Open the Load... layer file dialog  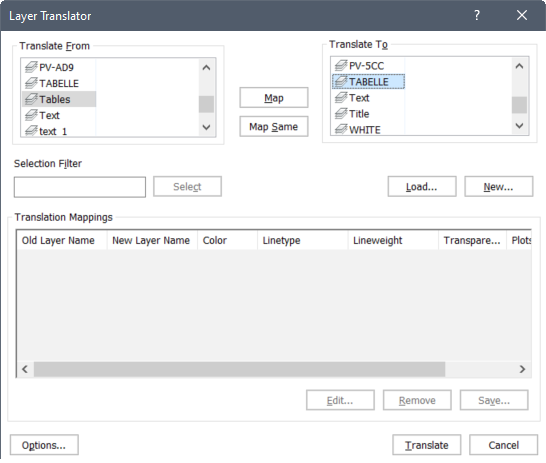422,187
